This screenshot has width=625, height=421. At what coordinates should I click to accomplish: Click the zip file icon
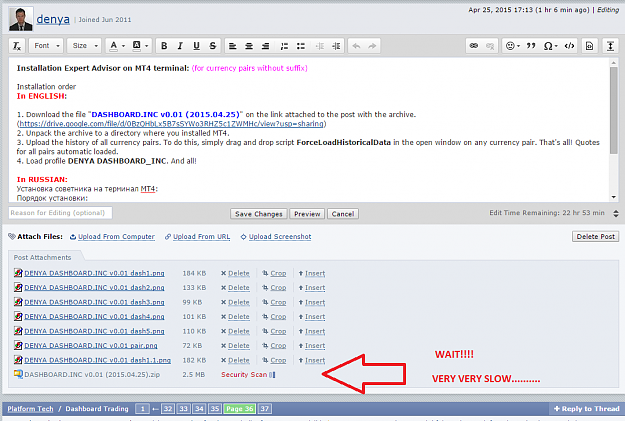[x=18, y=374]
